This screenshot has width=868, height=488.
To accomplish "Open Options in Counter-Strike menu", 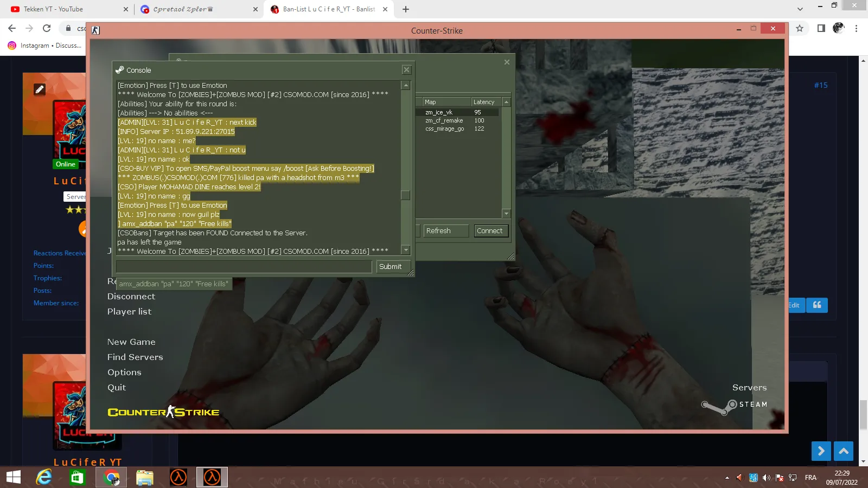I will pos(124,373).
